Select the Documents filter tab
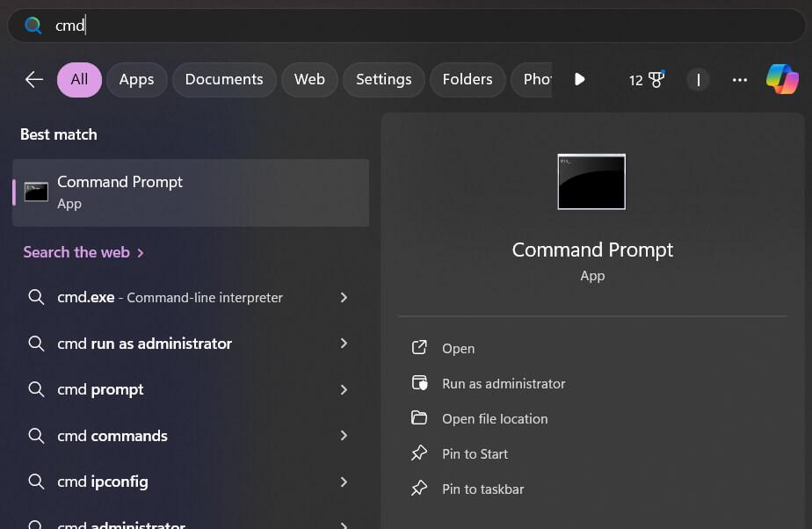 click(224, 80)
